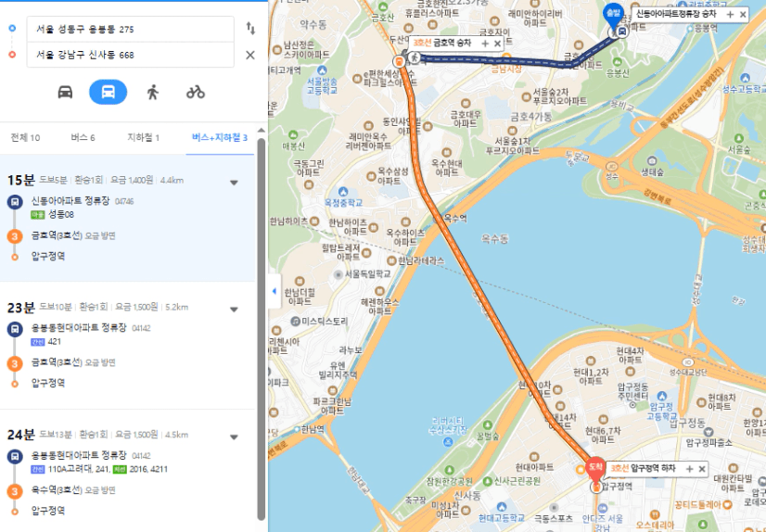Click 잠원한강공원 marker on map

pyautogui.click(x=449, y=470)
